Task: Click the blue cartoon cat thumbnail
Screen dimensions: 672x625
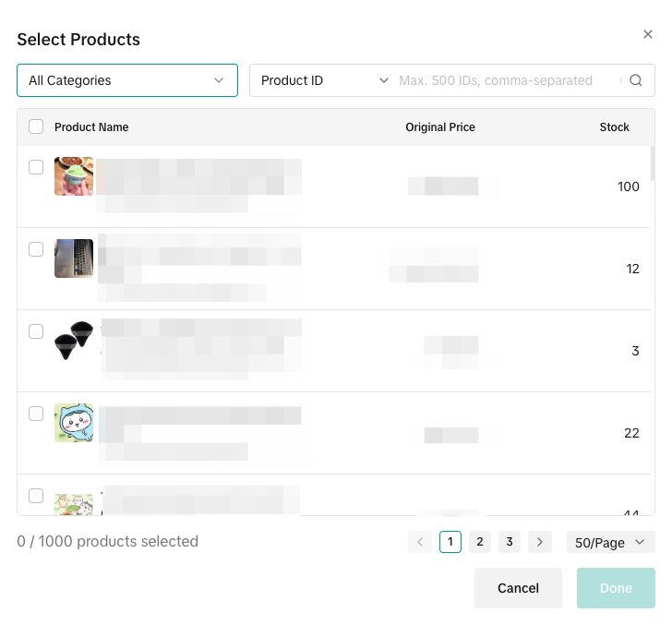Action: (74, 423)
